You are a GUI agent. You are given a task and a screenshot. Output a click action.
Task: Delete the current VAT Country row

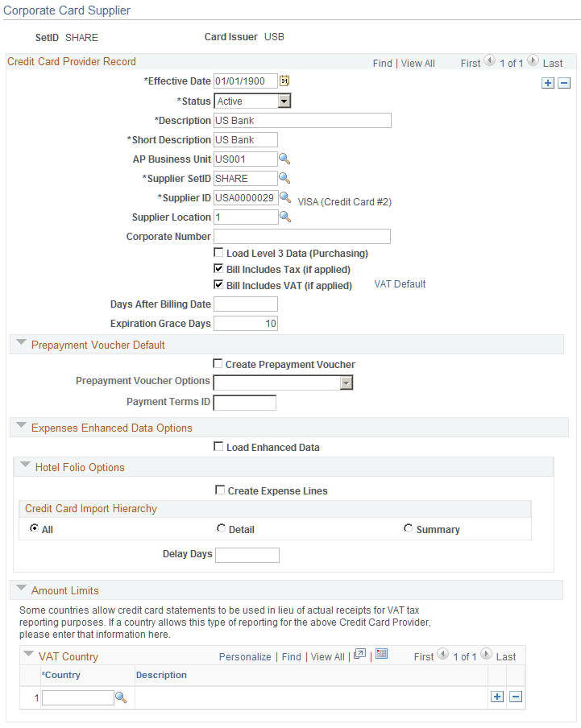(x=516, y=697)
